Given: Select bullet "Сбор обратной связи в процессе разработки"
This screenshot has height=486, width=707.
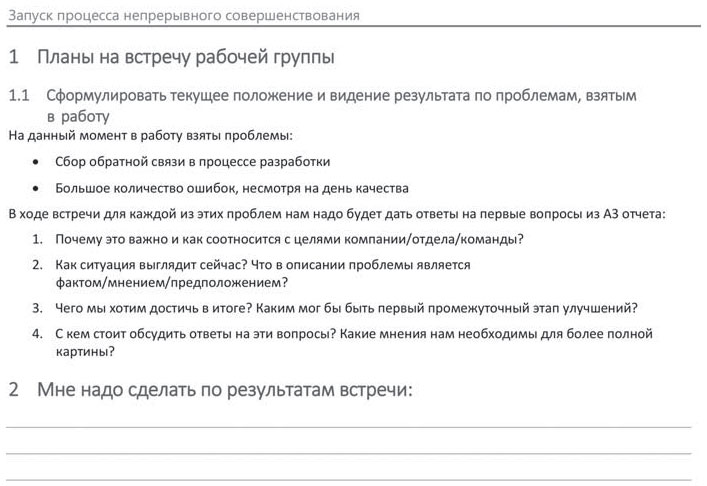Looking at the screenshot, I should click(192, 161).
